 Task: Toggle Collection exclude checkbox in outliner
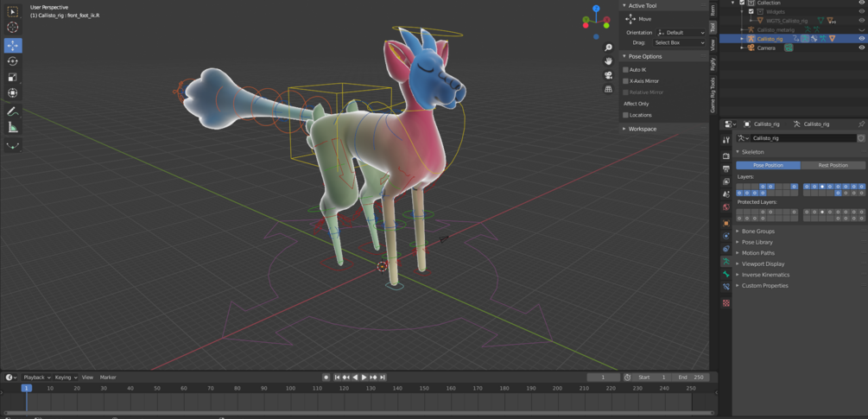pyautogui.click(x=743, y=3)
